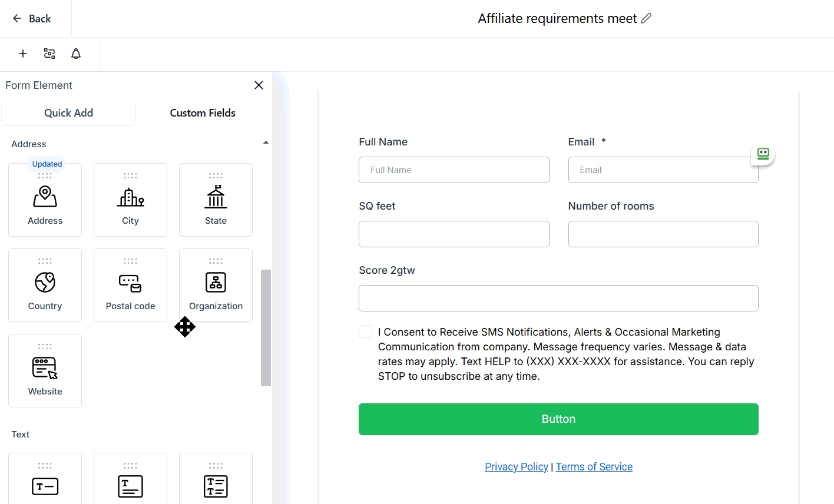Collapse the Address section arrow
The image size is (834, 504).
(266, 142)
